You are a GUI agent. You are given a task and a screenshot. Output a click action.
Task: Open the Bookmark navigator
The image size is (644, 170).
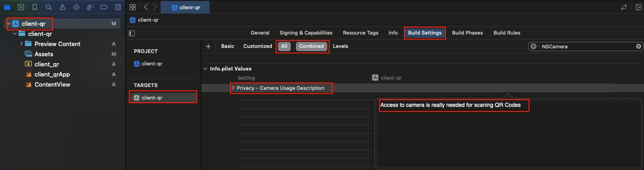point(35,7)
